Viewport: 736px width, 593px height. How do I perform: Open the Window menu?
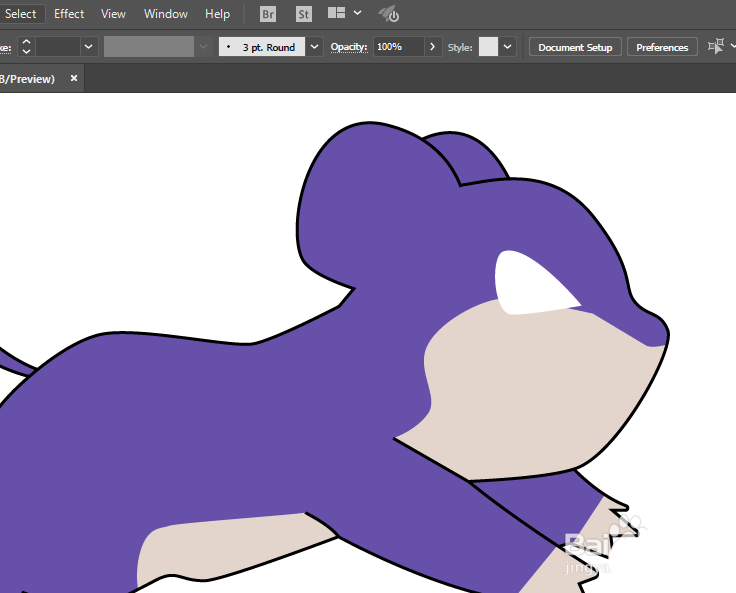pos(166,14)
